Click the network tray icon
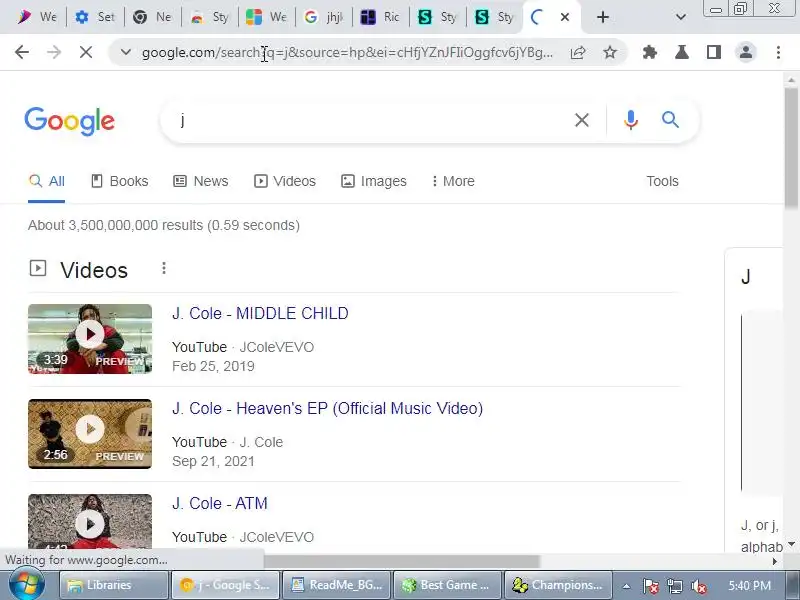800x600 pixels. [674, 586]
